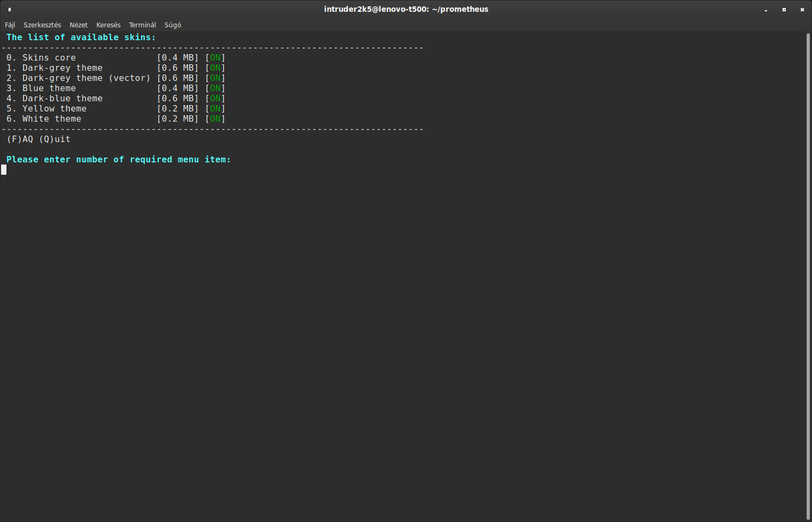The height and width of the screenshot is (522, 812).
Task: Click the ON status of White theme
Action: pos(215,119)
